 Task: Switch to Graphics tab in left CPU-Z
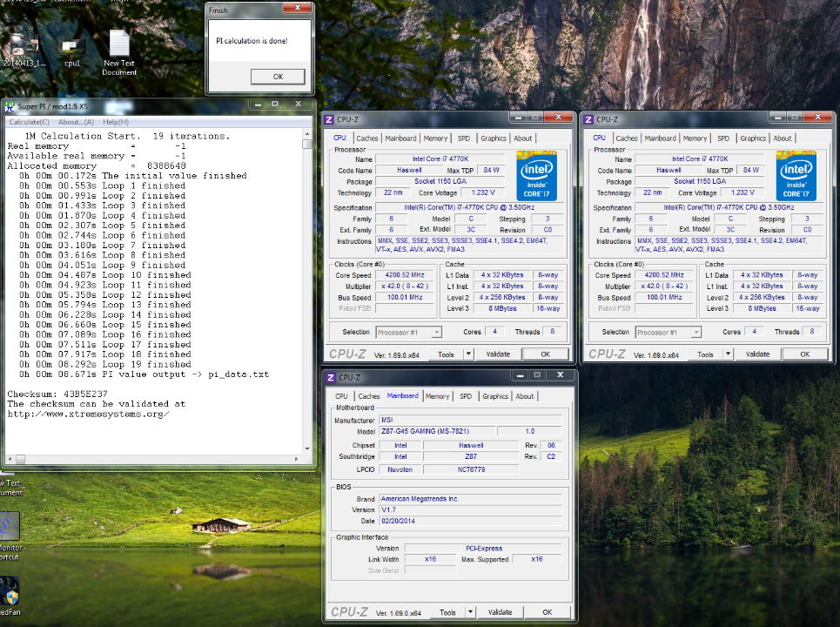point(494,138)
